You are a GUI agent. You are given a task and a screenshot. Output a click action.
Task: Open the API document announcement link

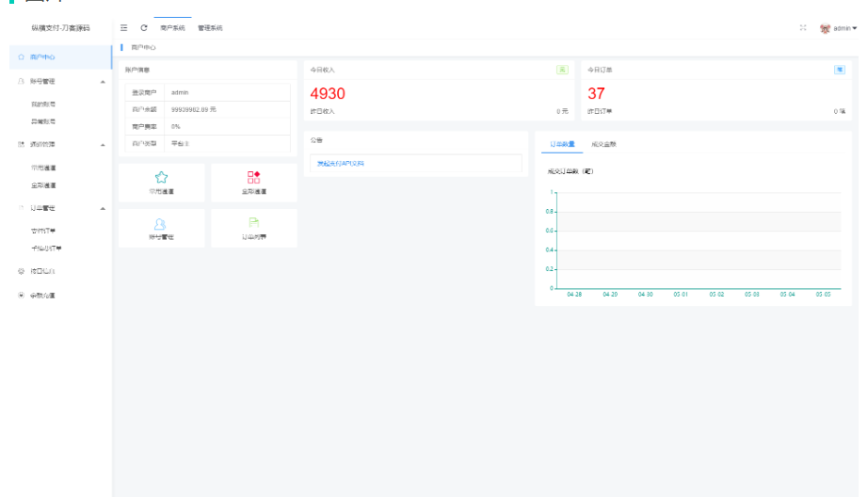pos(340,164)
